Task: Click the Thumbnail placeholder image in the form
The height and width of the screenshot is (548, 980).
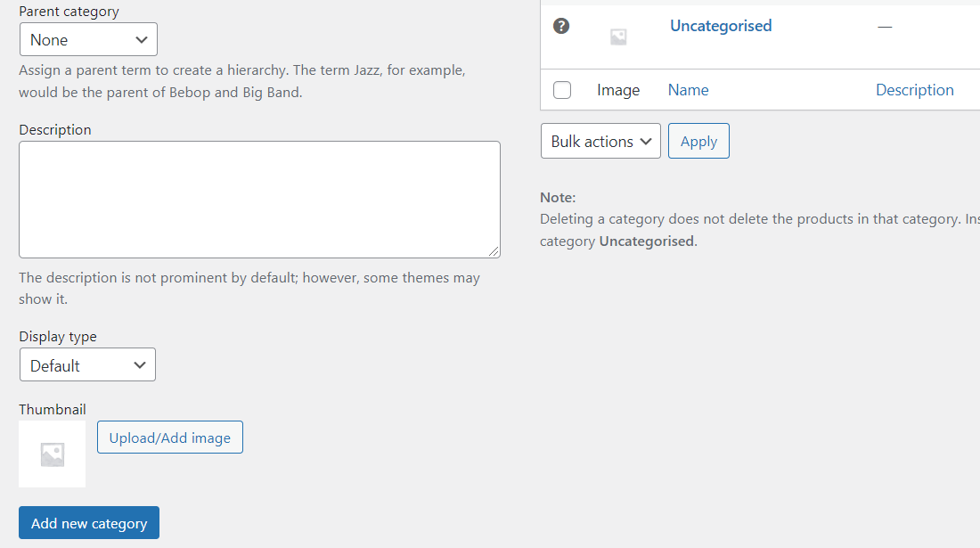Action: click(53, 454)
